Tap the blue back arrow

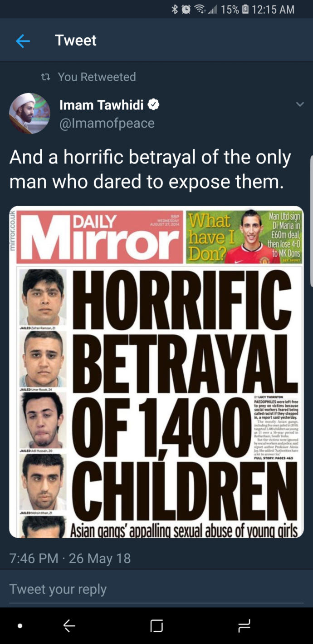click(x=23, y=41)
